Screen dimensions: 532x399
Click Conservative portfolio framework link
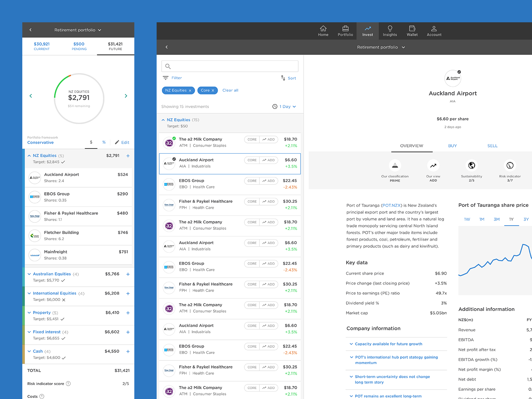(41, 143)
